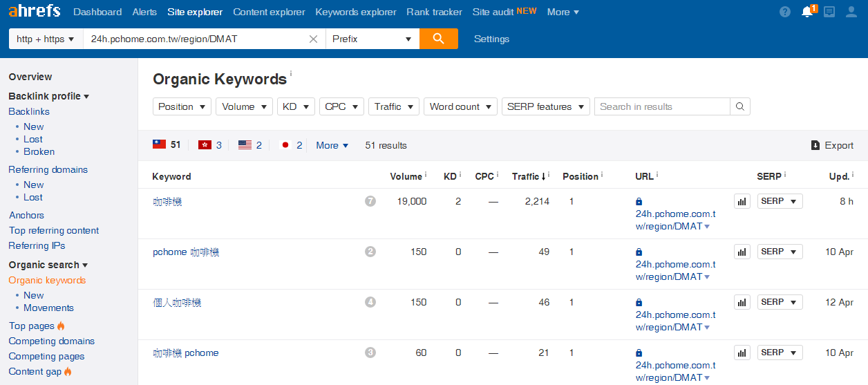The image size is (868, 385).
Task: Open the Prefix mode dropdown
Action: tap(372, 39)
